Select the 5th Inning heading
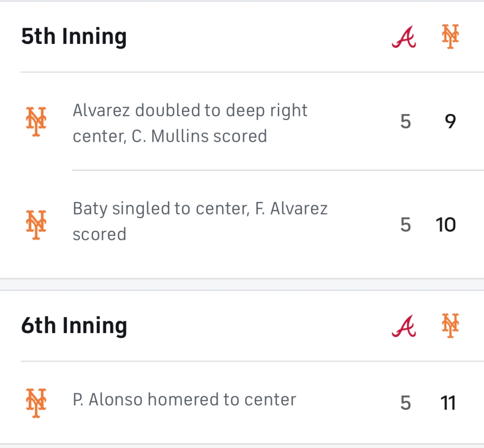 tap(74, 37)
